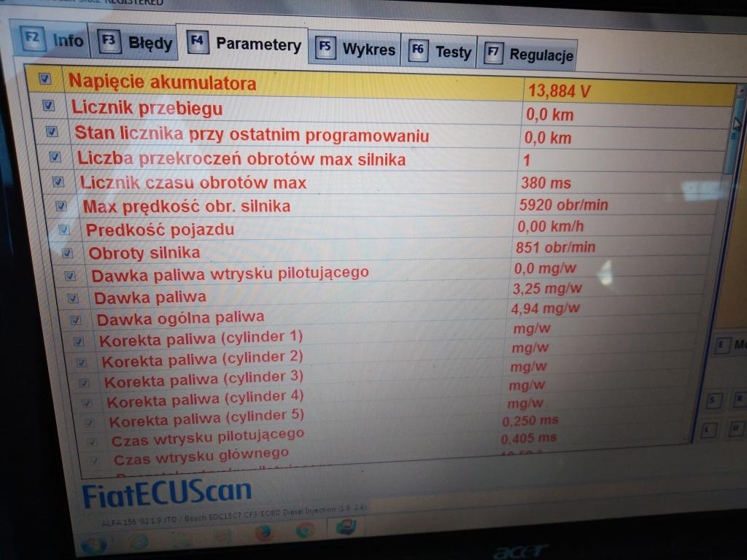The width and height of the screenshot is (747, 560).
Task: Click the 851 obr/min engine speed value
Action: 555,247
